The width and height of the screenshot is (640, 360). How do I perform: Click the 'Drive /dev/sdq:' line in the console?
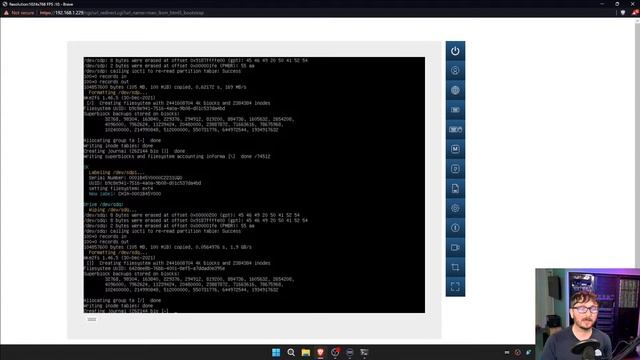103,204
